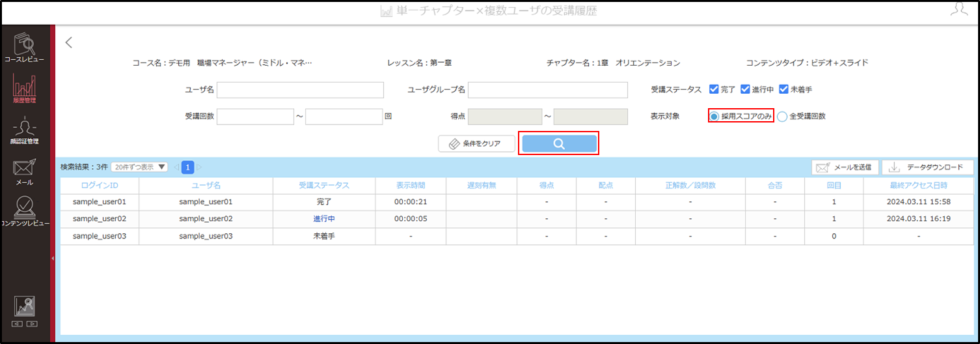The height and width of the screenshot is (344, 980).
Task: Sort by the 表示時間 column header
Action: pos(411,186)
